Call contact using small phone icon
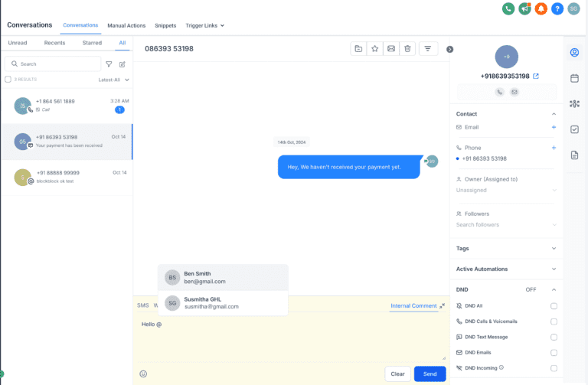Viewport: 588px width, 385px height. pyautogui.click(x=499, y=92)
